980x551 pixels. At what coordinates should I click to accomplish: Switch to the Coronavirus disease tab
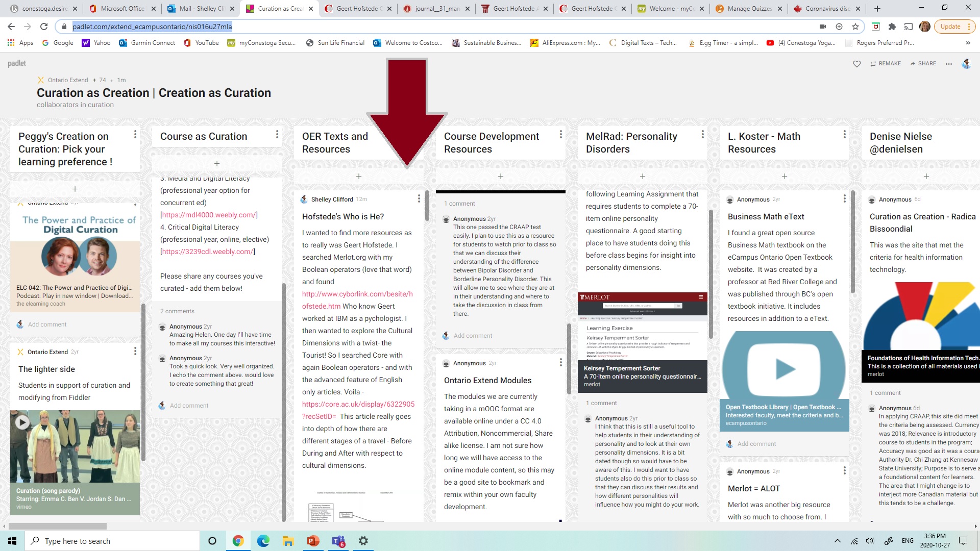pyautogui.click(x=827, y=9)
